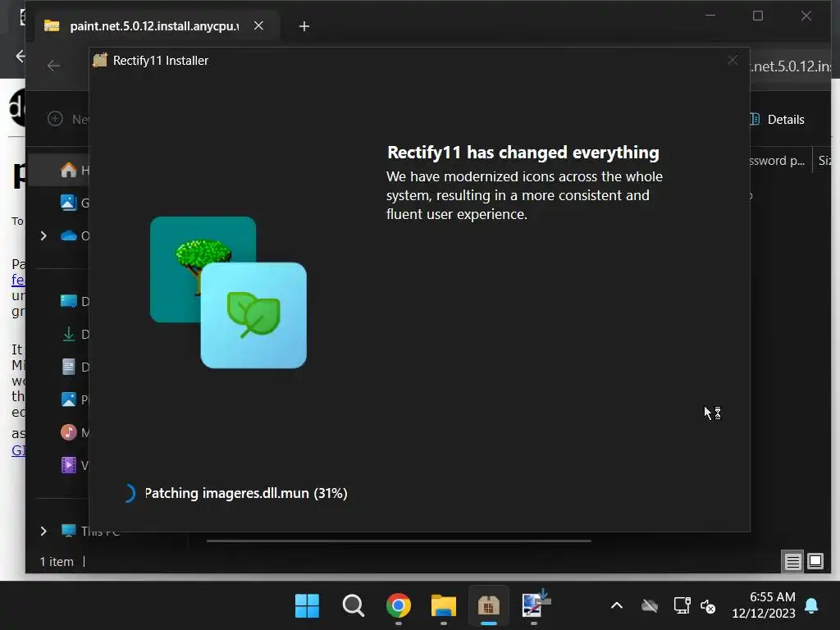Select OneDrive cloud icon in sidebar
This screenshot has width=840, height=630.
tap(69, 235)
